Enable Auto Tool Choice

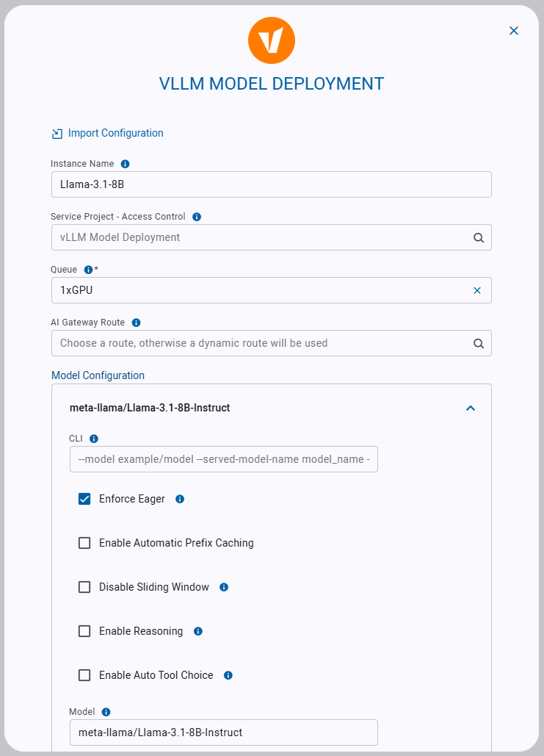point(84,674)
